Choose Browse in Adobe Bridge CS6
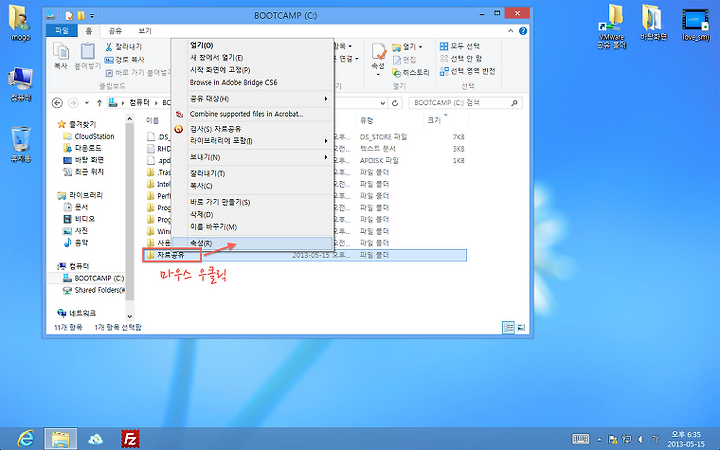 pos(253,83)
